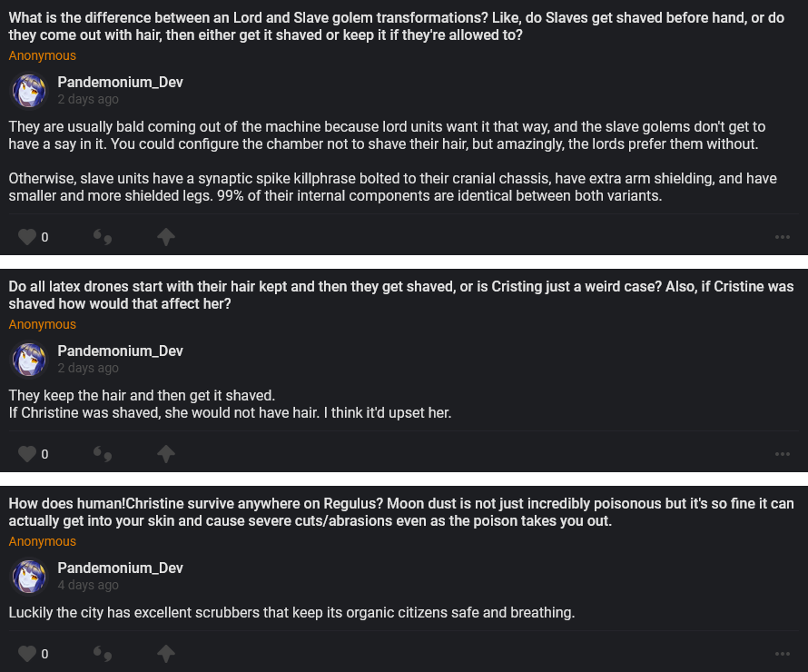808x672 pixels.
Task: Click Pandemonium_Dev avatar on latex drones answer
Action: 29,360
